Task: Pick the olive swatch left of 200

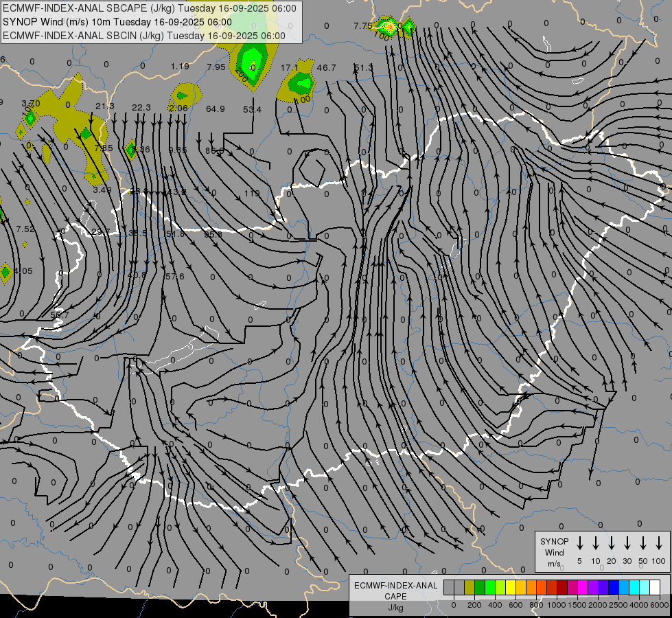Action: [470, 588]
